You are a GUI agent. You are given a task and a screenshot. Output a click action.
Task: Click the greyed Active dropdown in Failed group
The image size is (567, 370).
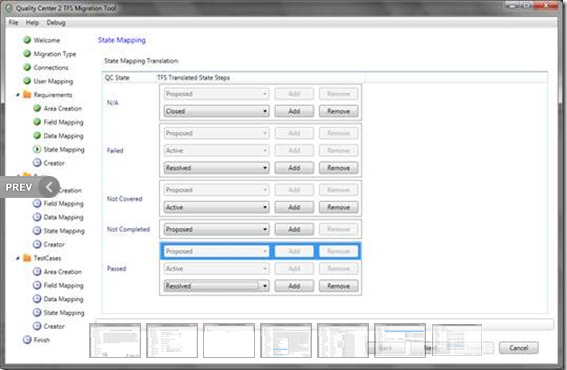click(x=216, y=150)
